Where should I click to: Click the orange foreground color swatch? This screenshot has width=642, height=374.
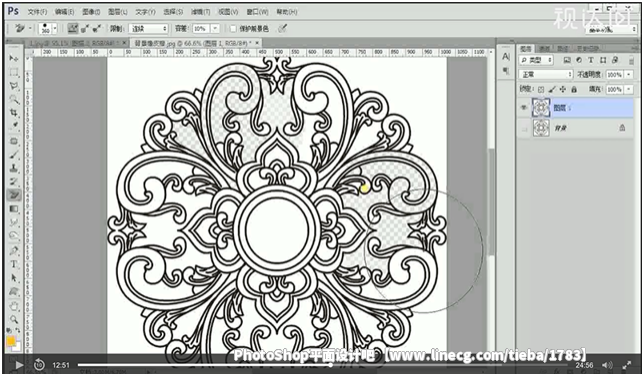11,341
